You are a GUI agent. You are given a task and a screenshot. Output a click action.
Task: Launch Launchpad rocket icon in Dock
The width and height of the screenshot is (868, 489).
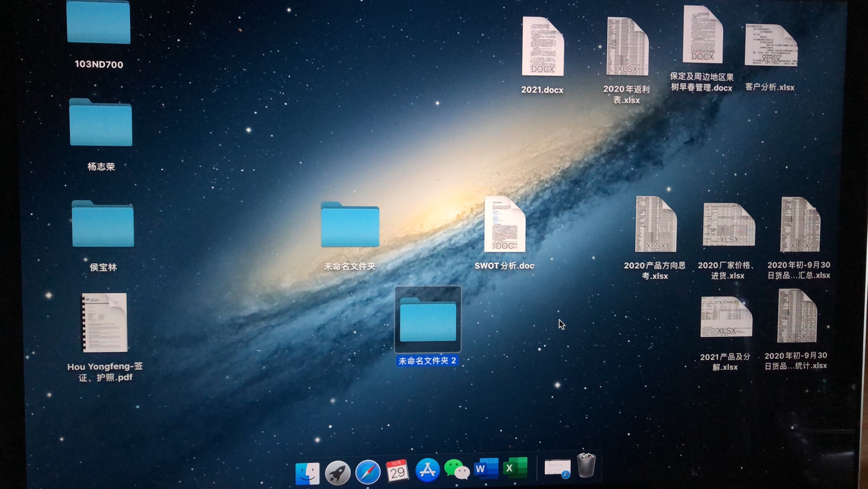pos(338,472)
